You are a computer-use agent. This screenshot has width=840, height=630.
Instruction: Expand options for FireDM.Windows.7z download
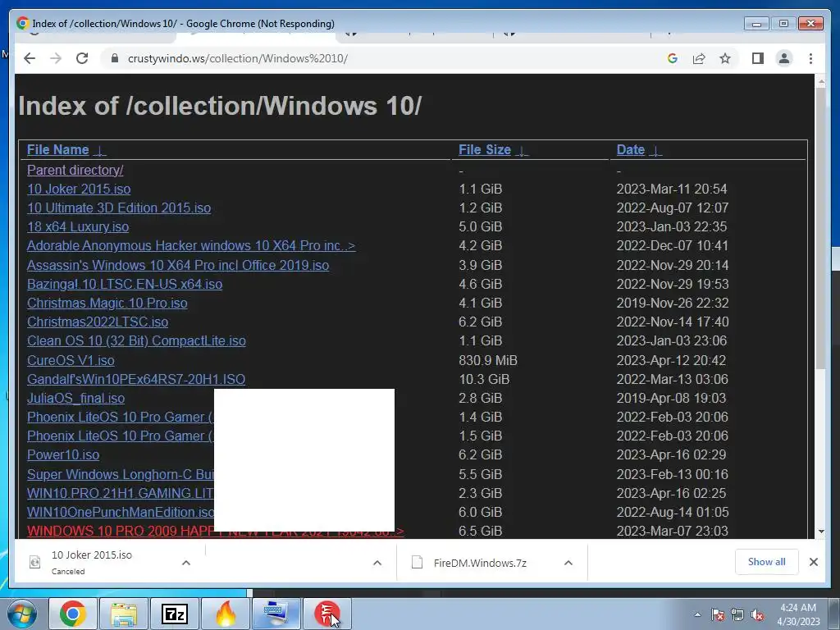[x=568, y=563]
